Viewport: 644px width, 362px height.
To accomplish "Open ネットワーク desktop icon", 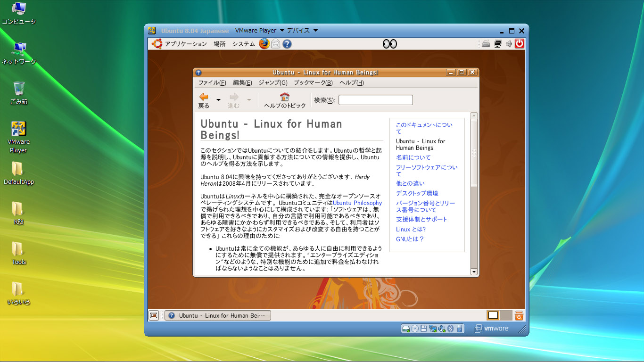I will coord(19,53).
